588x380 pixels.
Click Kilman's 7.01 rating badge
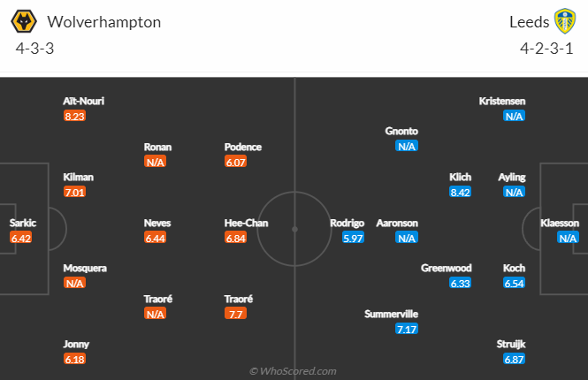(74, 192)
